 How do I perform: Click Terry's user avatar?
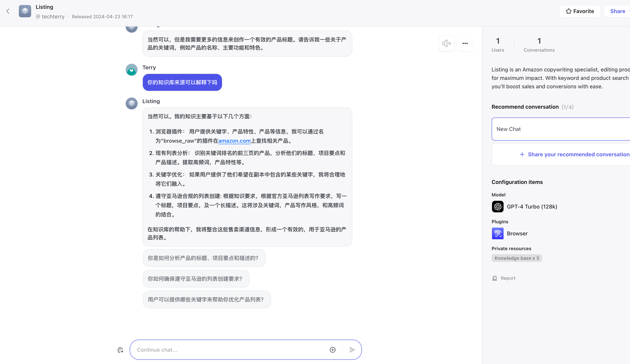(x=131, y=70)
